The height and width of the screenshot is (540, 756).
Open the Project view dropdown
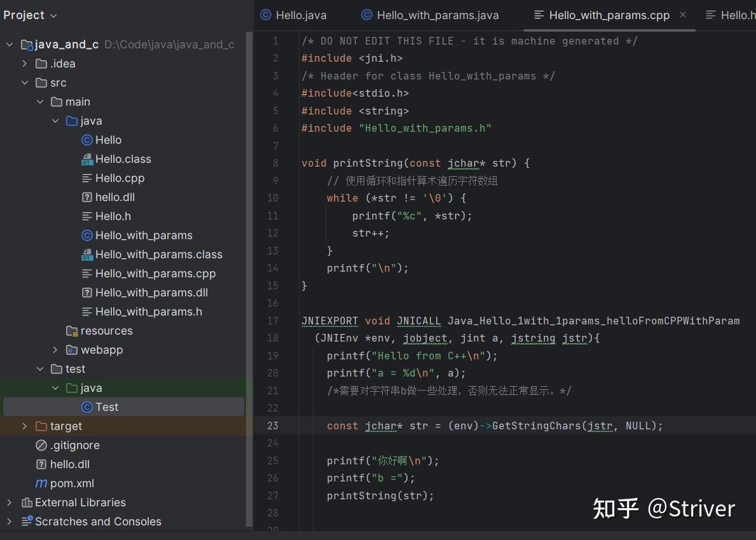pyautogui.click(x=52, y=15)
